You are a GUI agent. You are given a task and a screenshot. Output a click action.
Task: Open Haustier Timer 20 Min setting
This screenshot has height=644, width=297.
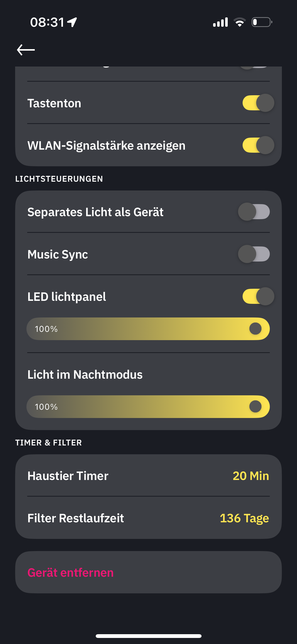point(251,476)
